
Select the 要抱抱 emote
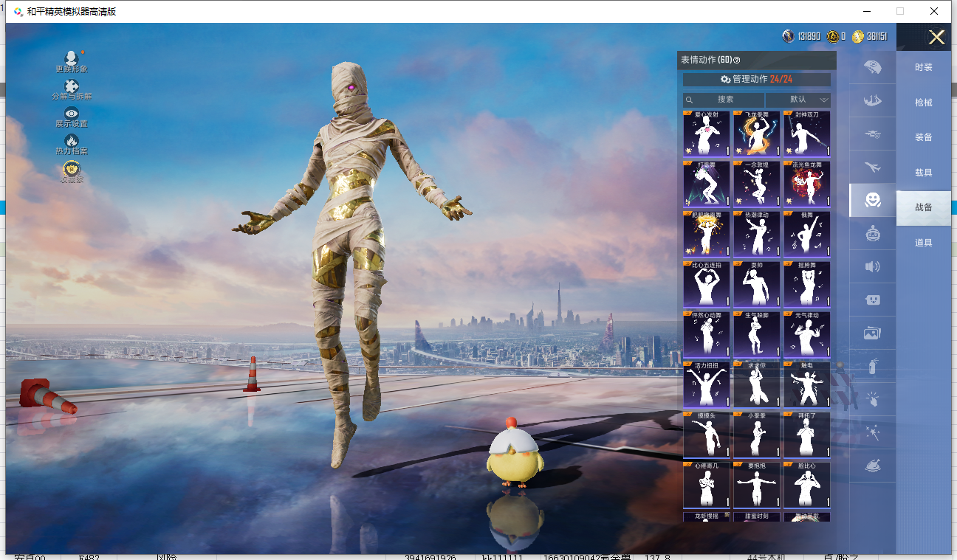pyautogui.click(x=757, y=485)
